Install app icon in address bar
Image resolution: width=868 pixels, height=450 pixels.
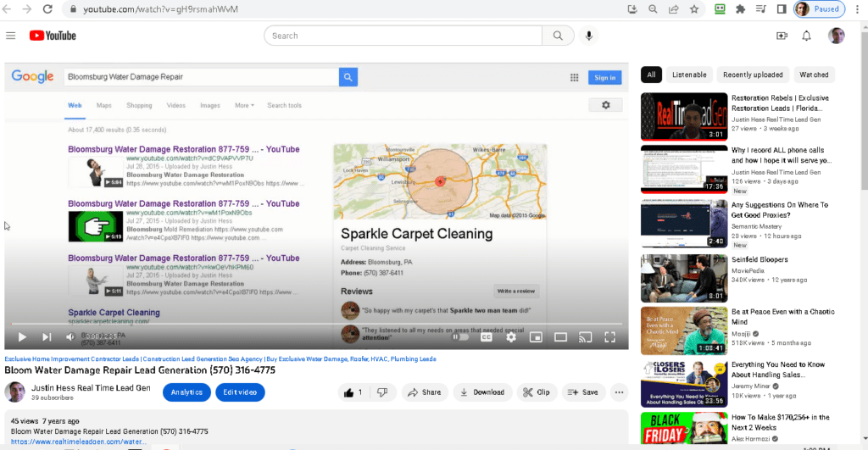pyautogui.click(x=632, y=8)
